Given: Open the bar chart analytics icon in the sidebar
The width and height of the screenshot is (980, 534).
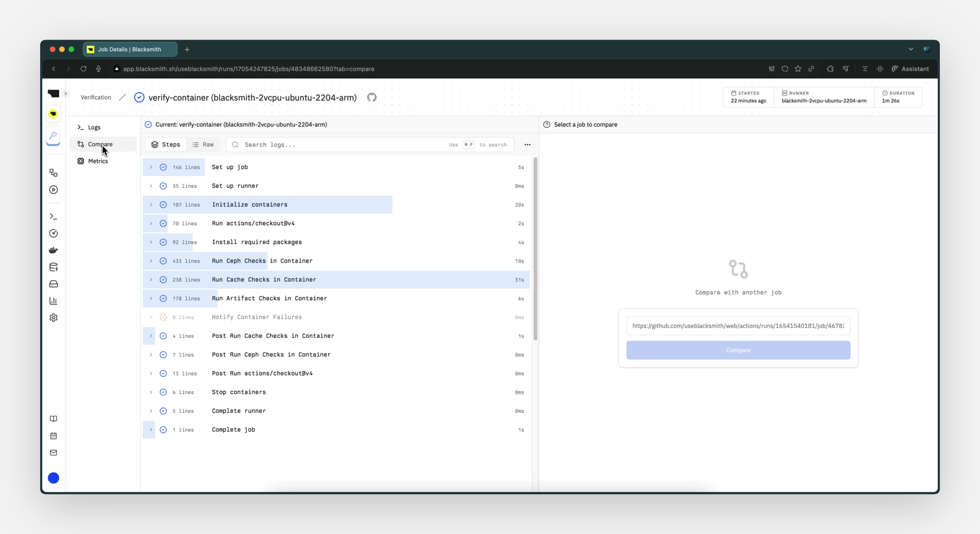Looking at the screenshot, I should tap(53, 301).
